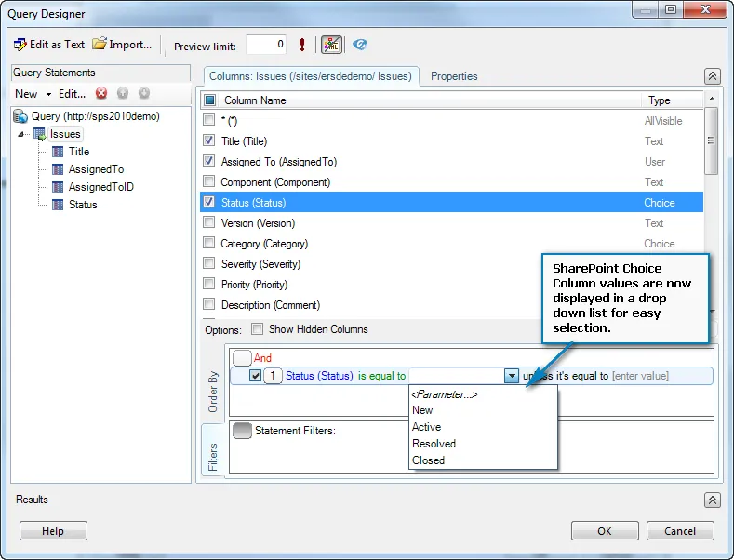Screen dimensions: 734x560
Task: Check the Component (Component) column checkbox
Action: pos(209,182)
